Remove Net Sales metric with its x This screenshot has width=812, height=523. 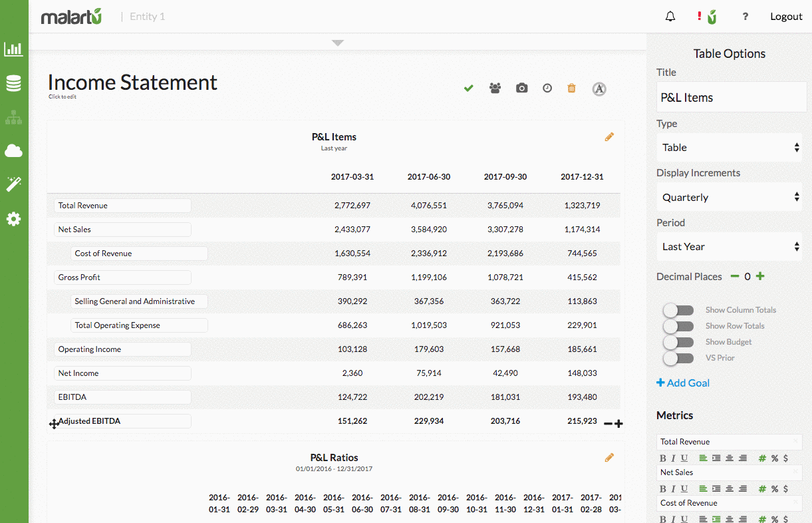tap(795, 472)
